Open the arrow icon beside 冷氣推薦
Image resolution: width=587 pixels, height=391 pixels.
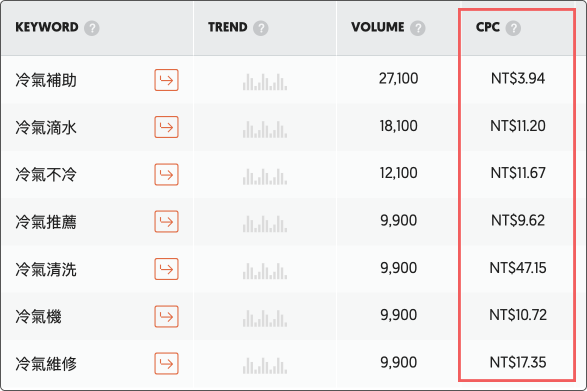click(x=166, y=222)
